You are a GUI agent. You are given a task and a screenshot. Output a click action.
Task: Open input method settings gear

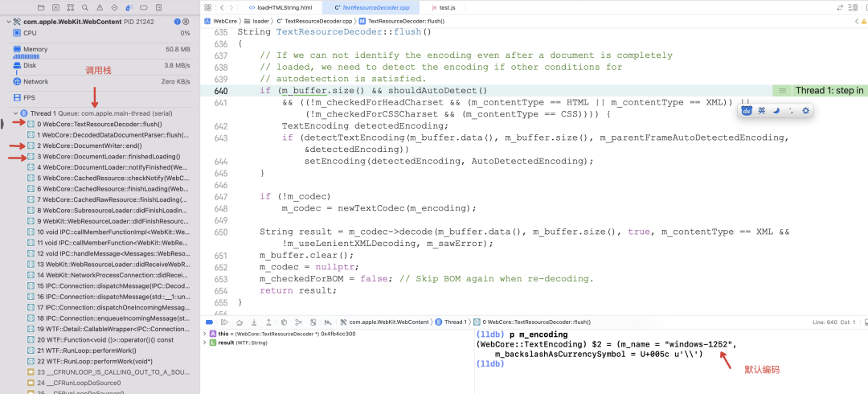(x=805, y=111)
